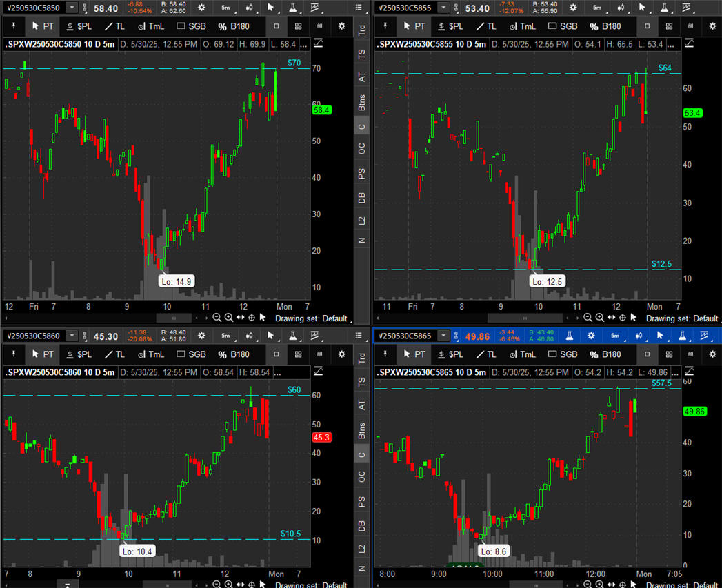Image resolution: width=722 pixels, height=588 pixels.
Task: Open chart settings gear for C5865 chart
Action: pyautogui.click(x=591, y=336)
